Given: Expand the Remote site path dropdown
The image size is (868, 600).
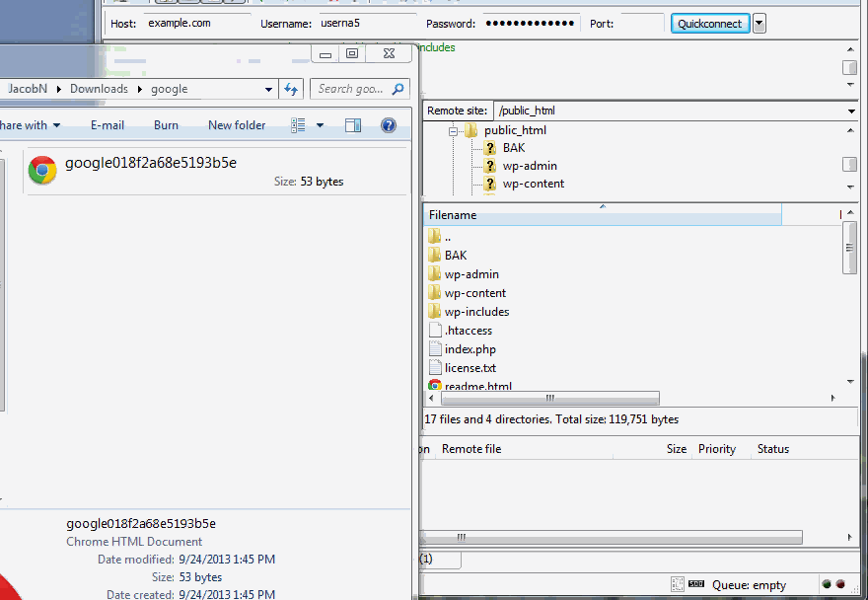Looking at the screenshot, I should point(851,112).
